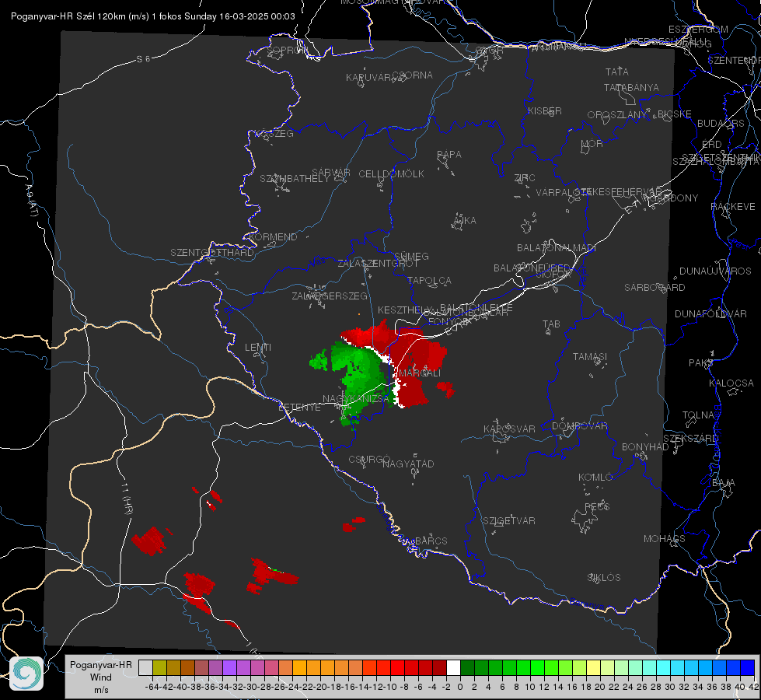Click the MÓR city label
The height and width of the screenshot is (700, 761).
tap(592, 143)
